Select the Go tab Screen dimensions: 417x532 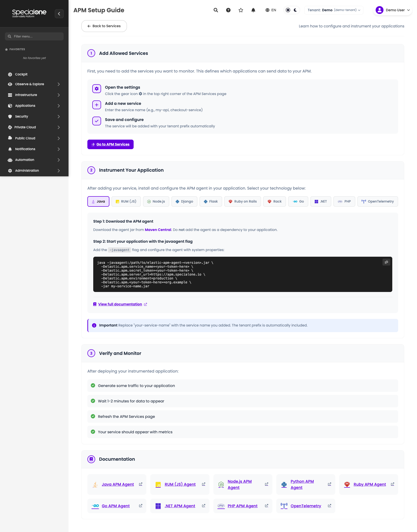pyautogui.click(x=298, y=201)
